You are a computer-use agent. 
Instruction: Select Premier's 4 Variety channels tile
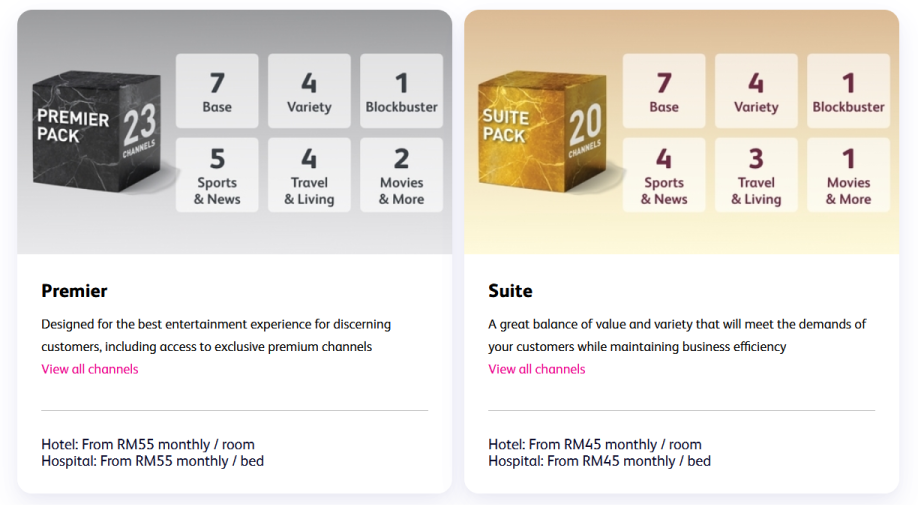309,91
